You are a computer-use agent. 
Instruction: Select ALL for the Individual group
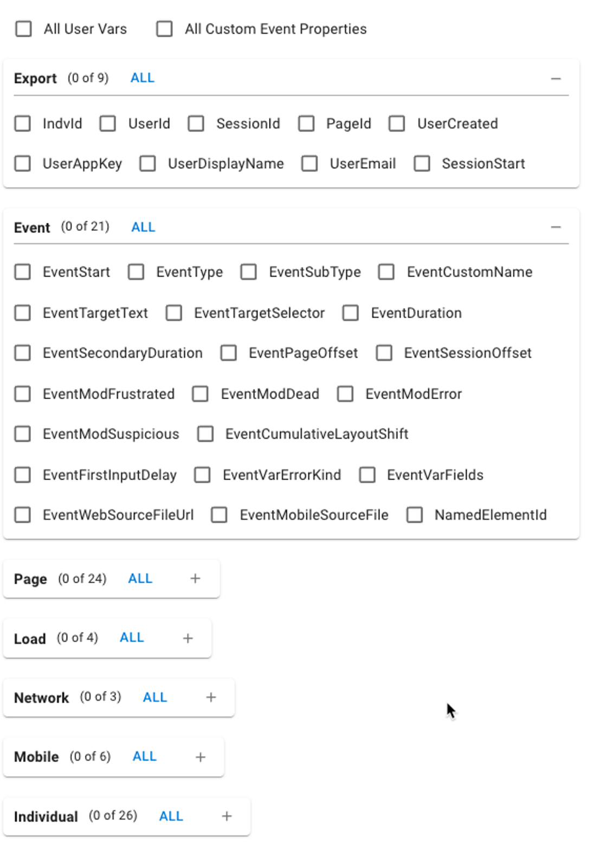(x=171, y=816)
